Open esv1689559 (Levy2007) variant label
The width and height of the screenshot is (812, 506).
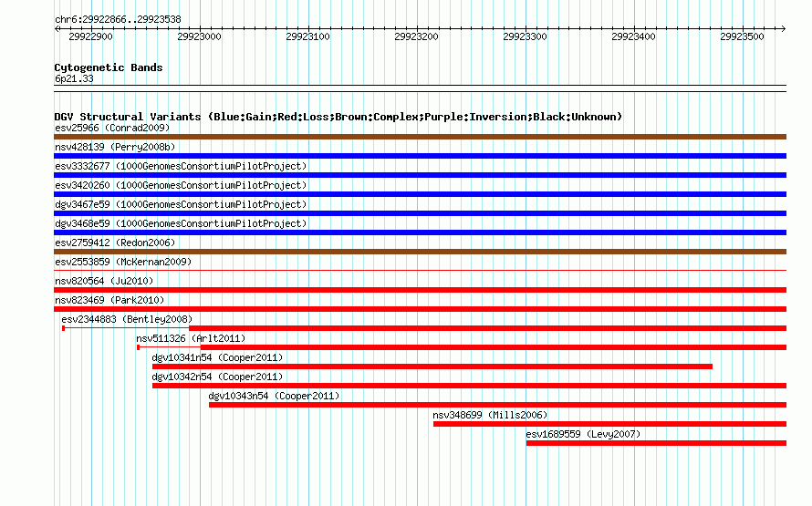[583, 434]
